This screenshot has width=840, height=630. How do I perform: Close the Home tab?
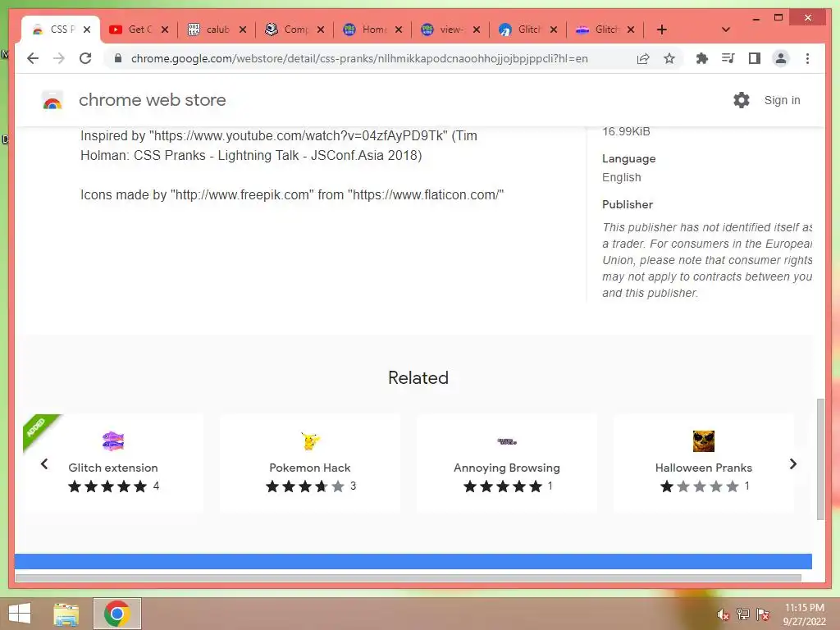tap(399, 30)
